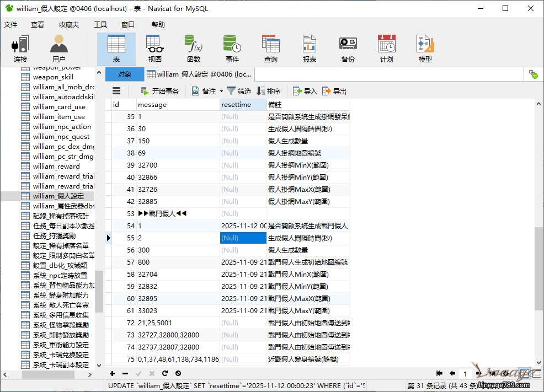
Task: Click the 导出 export button
Action: 334,92
